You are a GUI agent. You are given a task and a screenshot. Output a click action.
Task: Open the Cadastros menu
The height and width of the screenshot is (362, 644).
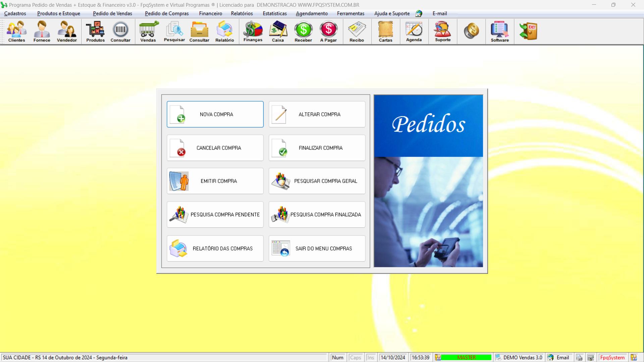coord(15,13)
